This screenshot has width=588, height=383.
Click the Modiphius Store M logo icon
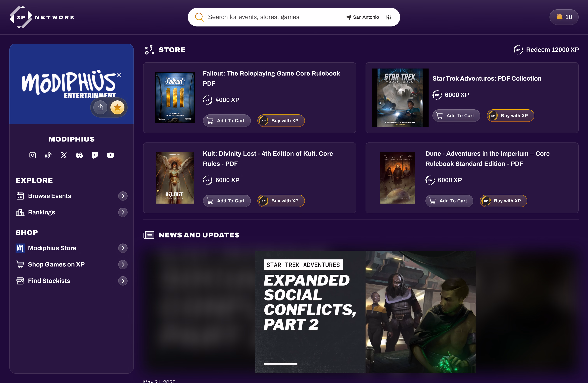pyautogui.click(x=20, y=248)
